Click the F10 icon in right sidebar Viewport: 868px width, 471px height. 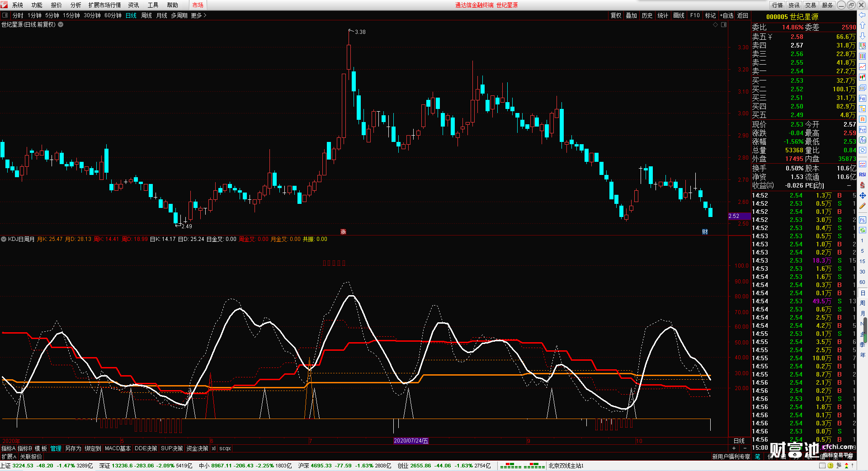(863, 98)
